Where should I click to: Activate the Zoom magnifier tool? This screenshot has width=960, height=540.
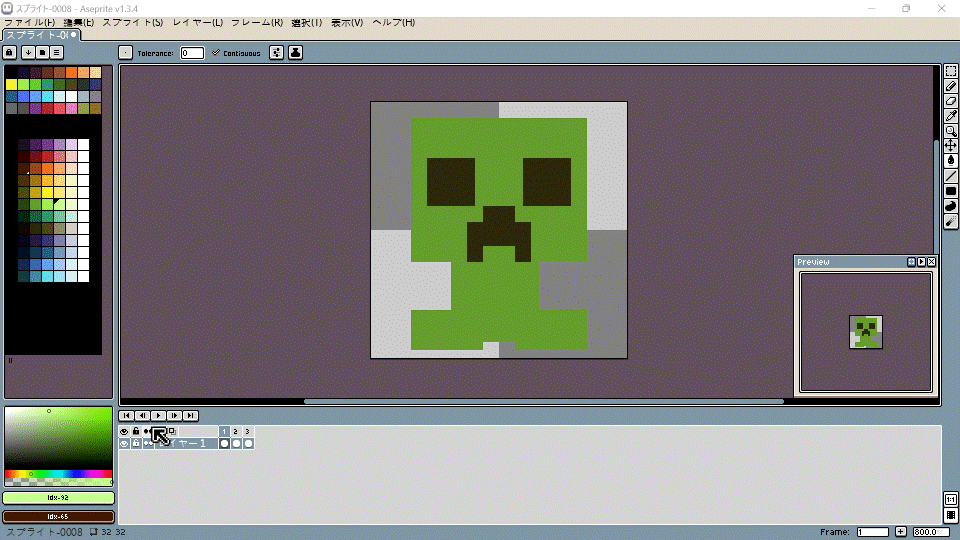click(x=951, y=131)
